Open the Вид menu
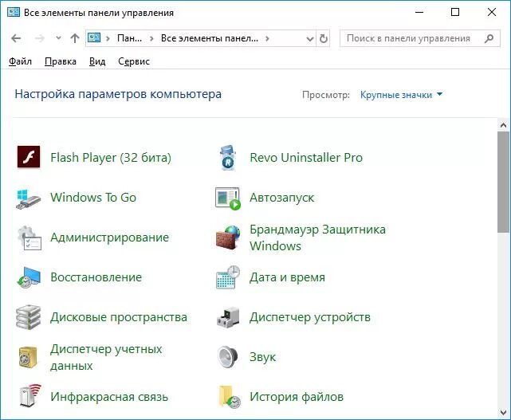Viewport: 511px width, 420px height. click(x=97, y=61)
